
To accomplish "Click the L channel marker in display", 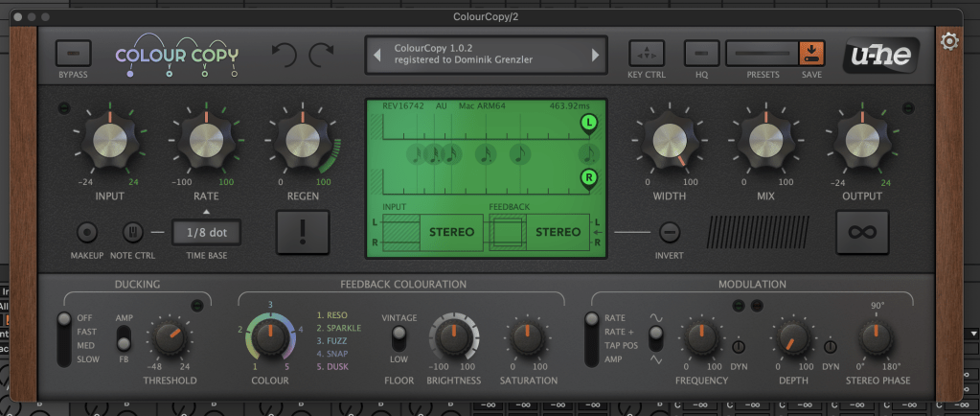I will pos(588,124).
